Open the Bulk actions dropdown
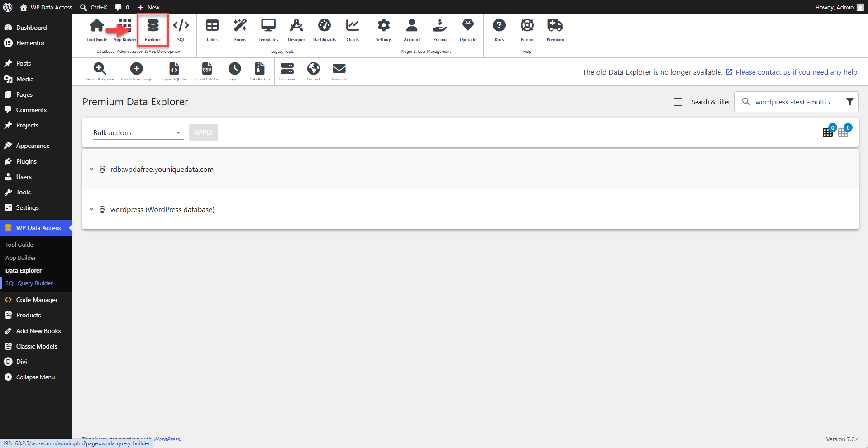Screen dimensions: 868x448 (138, 132)
